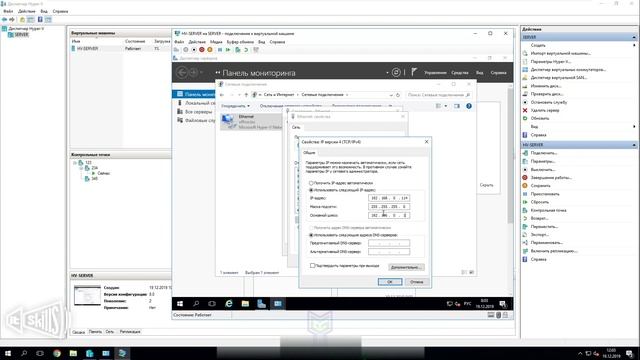Click Save (Сохранить) action for HV-SERVER
The width and height of the screenshot is (640, 360).
(540, 186)
